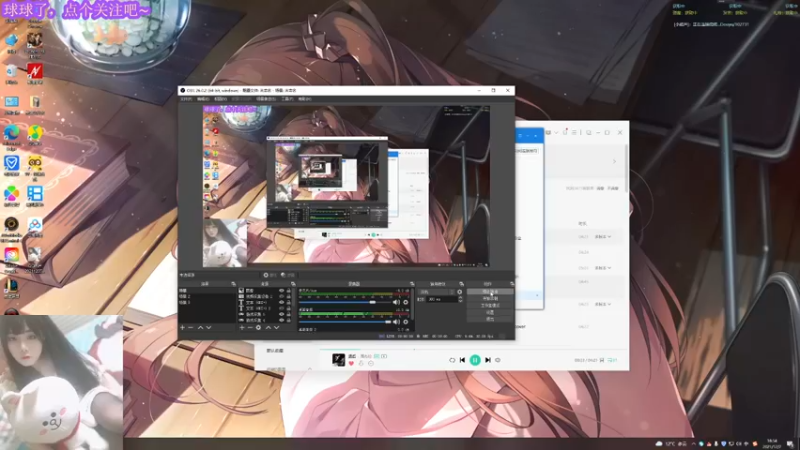The width and height of the screenshot is (800, 450).
Task: Select 场景 2 in Scenes list
Action: tap(207, 296)
